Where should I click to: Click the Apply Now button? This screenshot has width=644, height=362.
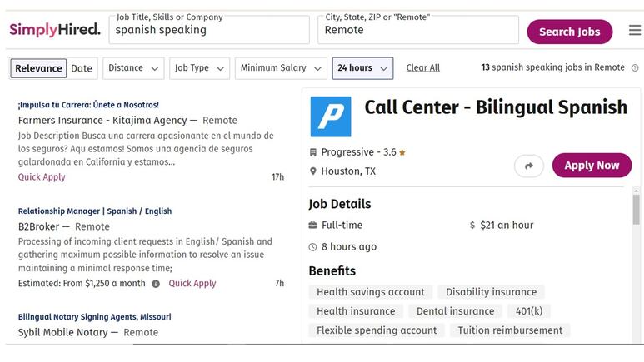tap(592, 166)
